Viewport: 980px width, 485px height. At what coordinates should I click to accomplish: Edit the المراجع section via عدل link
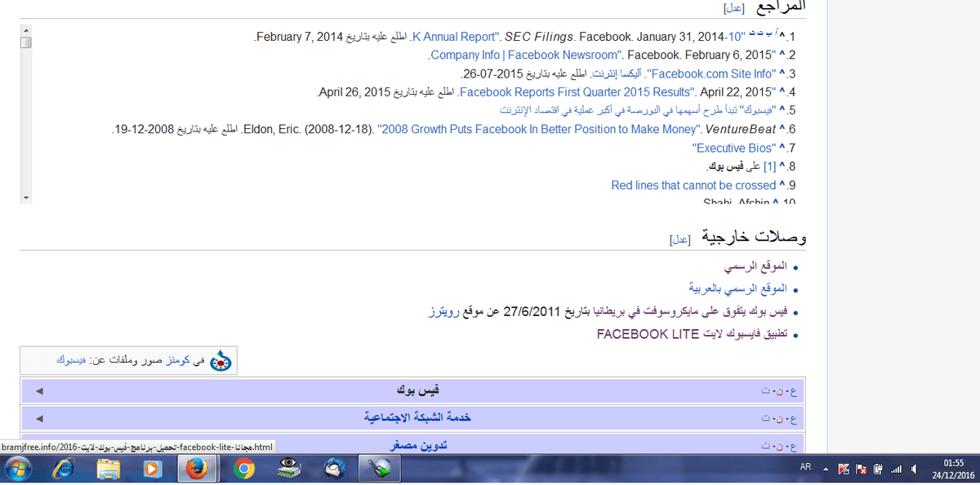733,7
